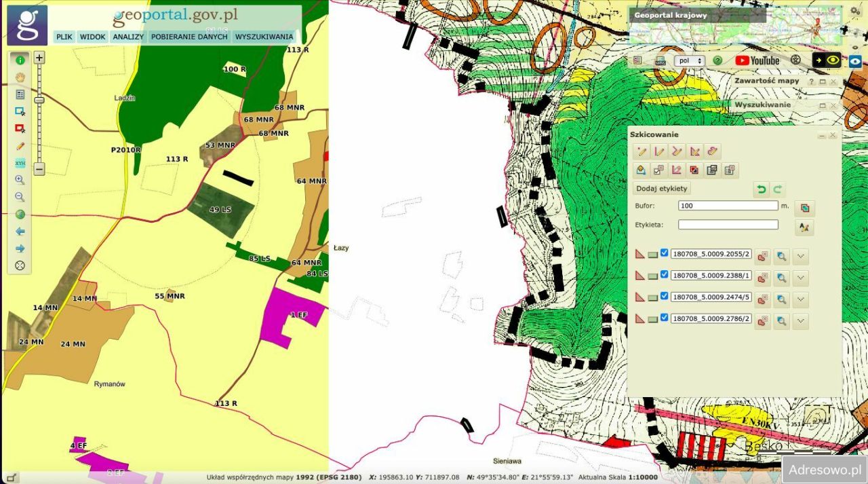The height and width of the screenshot is (484, 868).
Task: Open the WYSZUKIWANIA menu
Action: (264, 37)
